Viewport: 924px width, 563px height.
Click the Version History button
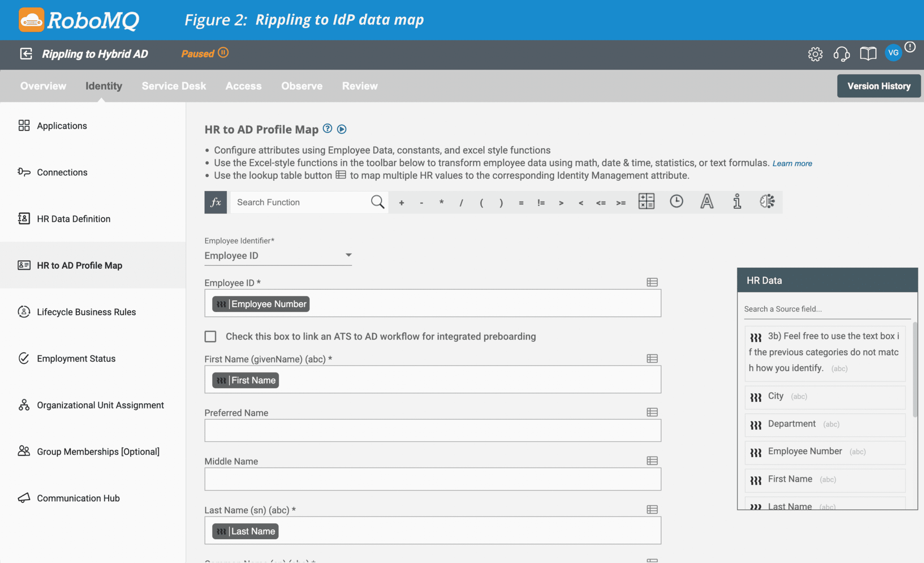[879, 86]
